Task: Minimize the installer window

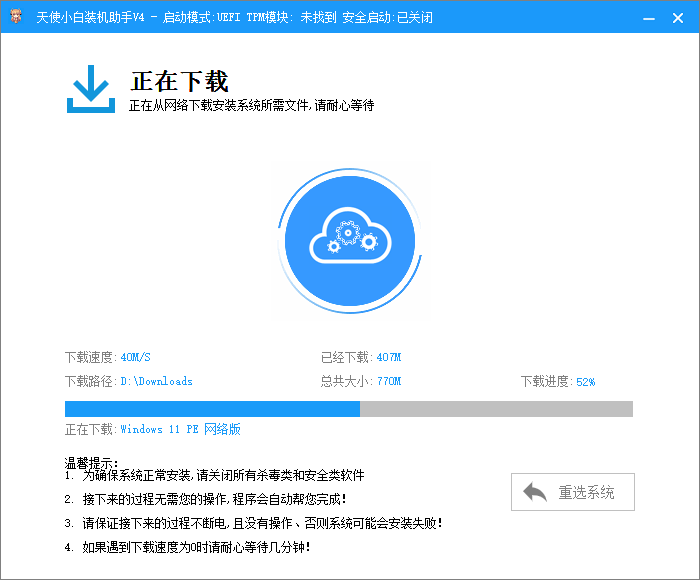Action: [x=649, y=18]
